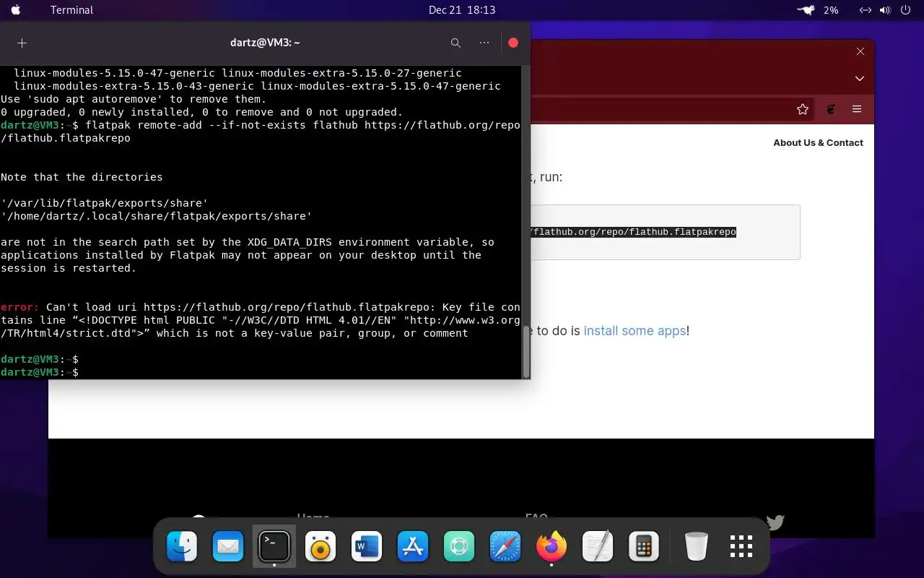Click the '/home/dartz/.local/share/flatpak/exports/share' path line
This screenshot has width=924, height=578.
[157, 216]
